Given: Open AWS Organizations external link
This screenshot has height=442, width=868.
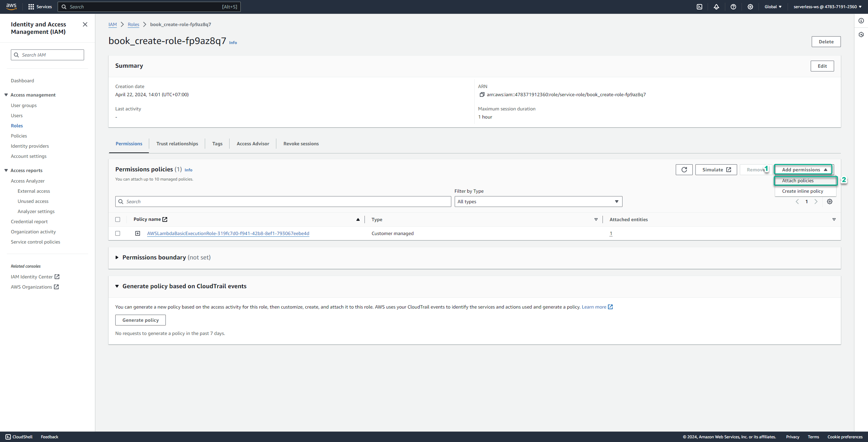Looking at the screenshot, I should coord(35,287).
